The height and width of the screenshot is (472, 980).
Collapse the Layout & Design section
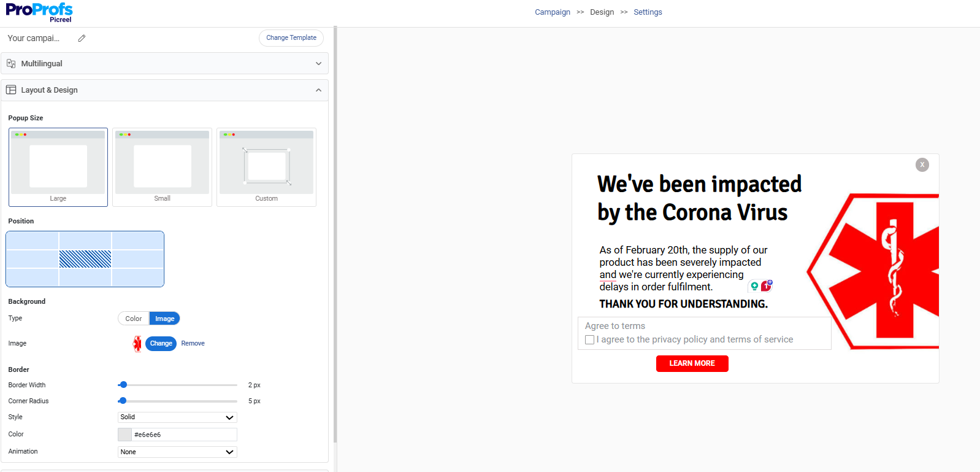point(318,90)
